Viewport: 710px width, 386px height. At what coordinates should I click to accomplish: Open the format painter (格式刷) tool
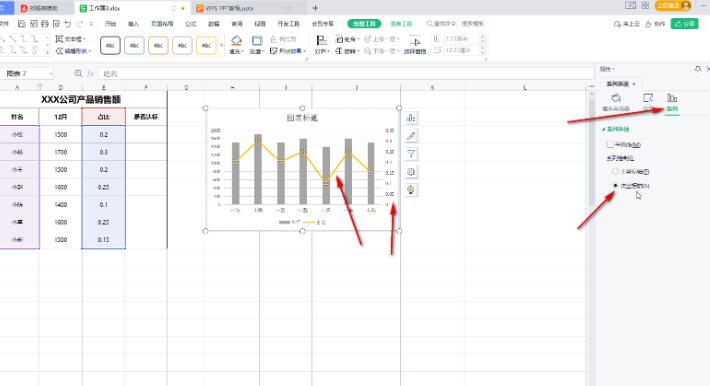point(284,39)
